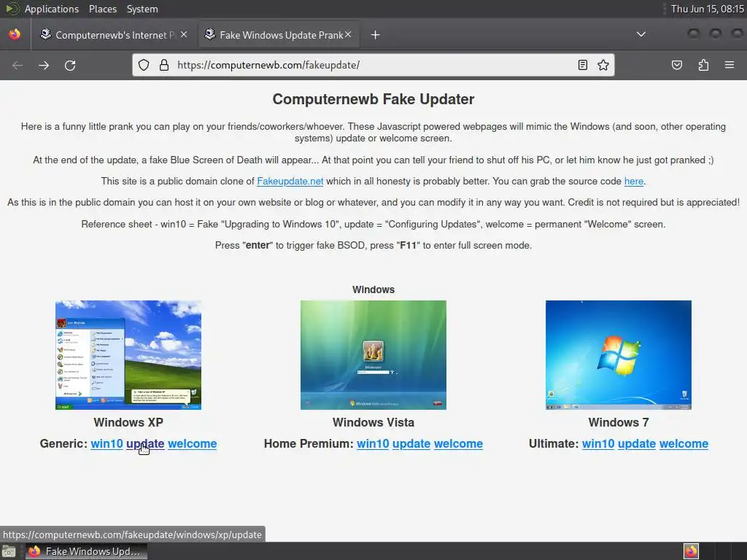Go forward in browser history
This screenshot has height=560, width=747.
point(44,65)
